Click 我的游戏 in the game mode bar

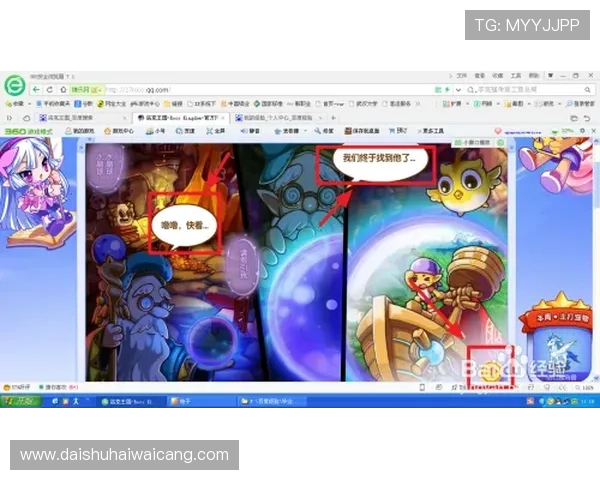pyautogui.click(x=80, y=131)
